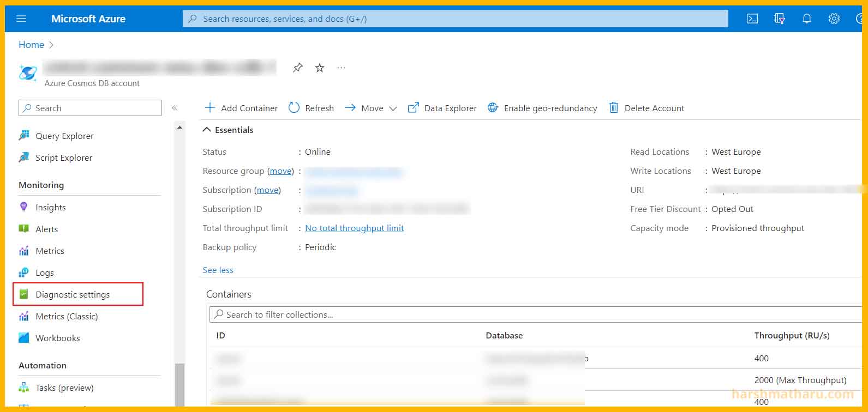Click the 2000 (Max Throughput) cell

tap(800, 380)
